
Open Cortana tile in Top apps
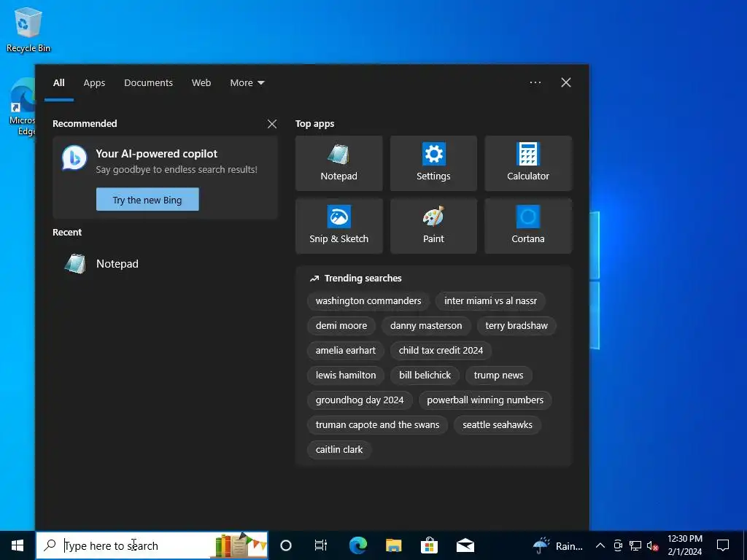(528, 226)
